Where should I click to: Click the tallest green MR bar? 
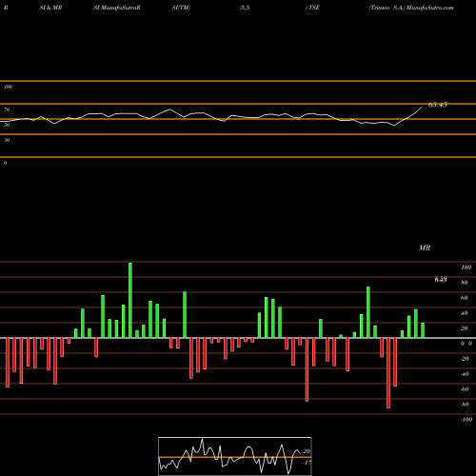(130, 300)
